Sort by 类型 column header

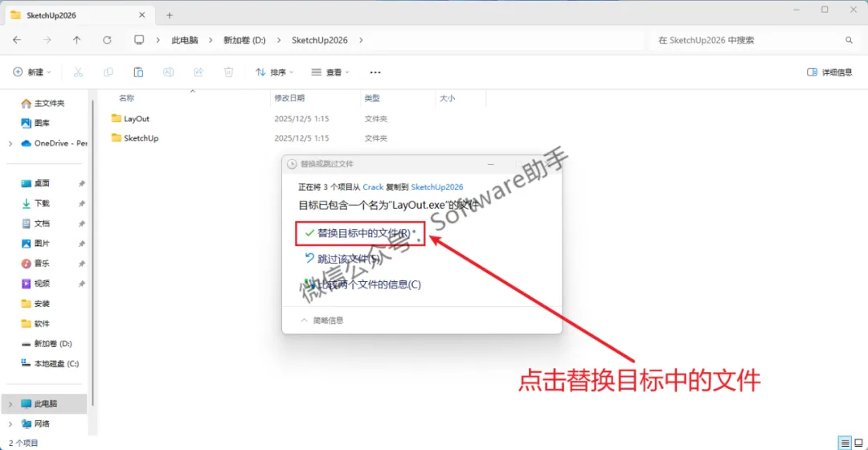click(372, 98)
